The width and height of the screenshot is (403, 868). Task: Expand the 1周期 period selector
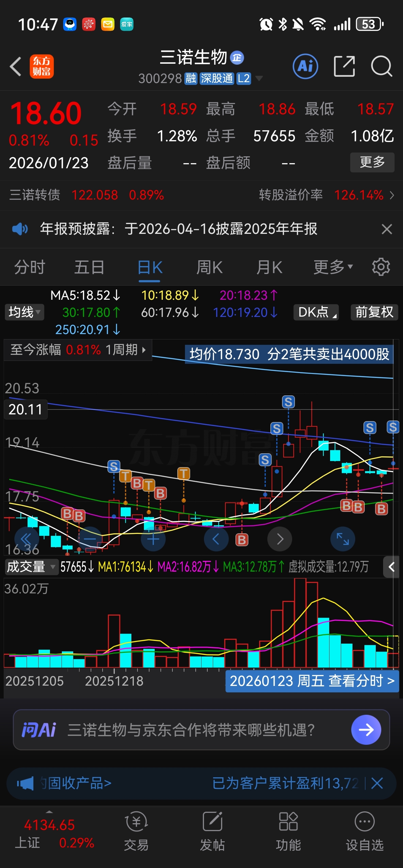126,349
